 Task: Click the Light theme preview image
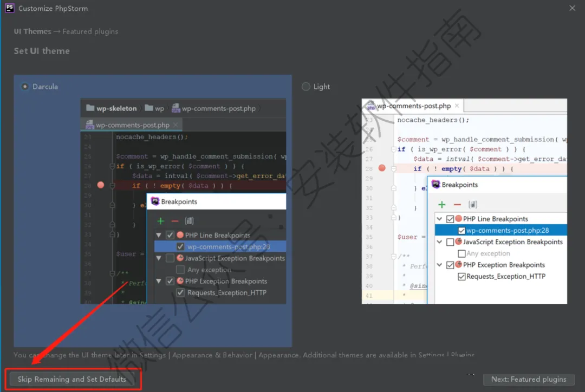464,201
